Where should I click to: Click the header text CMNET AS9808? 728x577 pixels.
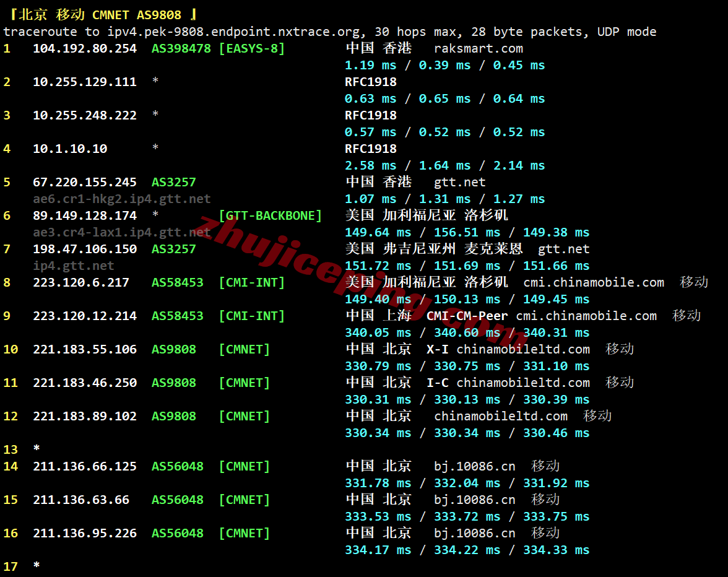[136, 15]
